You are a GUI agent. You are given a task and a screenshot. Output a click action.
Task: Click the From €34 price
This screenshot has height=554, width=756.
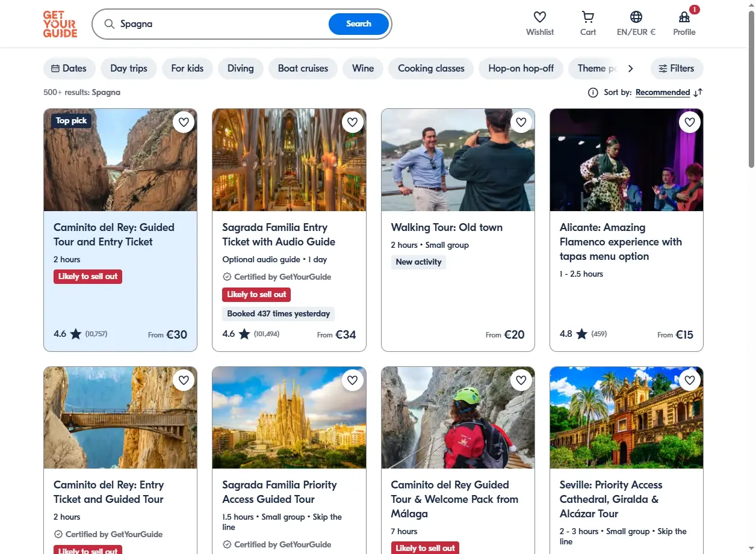pos(336,334)
